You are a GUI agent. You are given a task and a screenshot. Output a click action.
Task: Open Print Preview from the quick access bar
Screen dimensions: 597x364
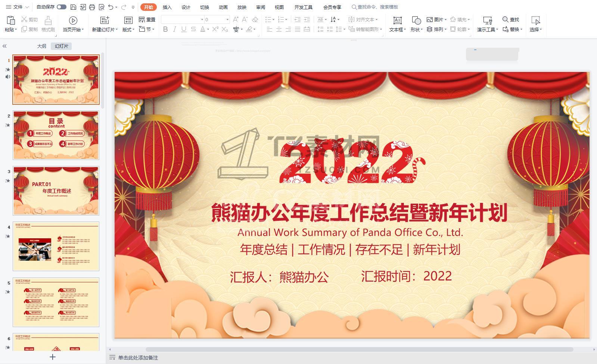pos(101,7)
